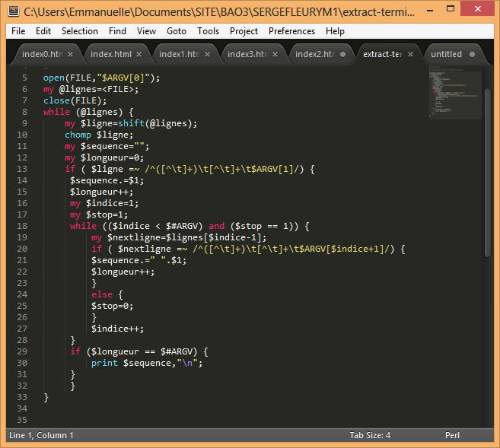The width and height of the screenshot is (500, 448).
Task: Click the vertical scrollbar thumb
Action: tap(488, 173)
